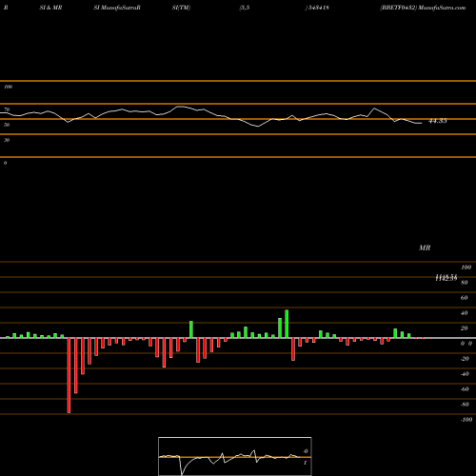476x476 pixels.
Task: Click the -60 label on MR axis
Action: click(x=465, y=389)
